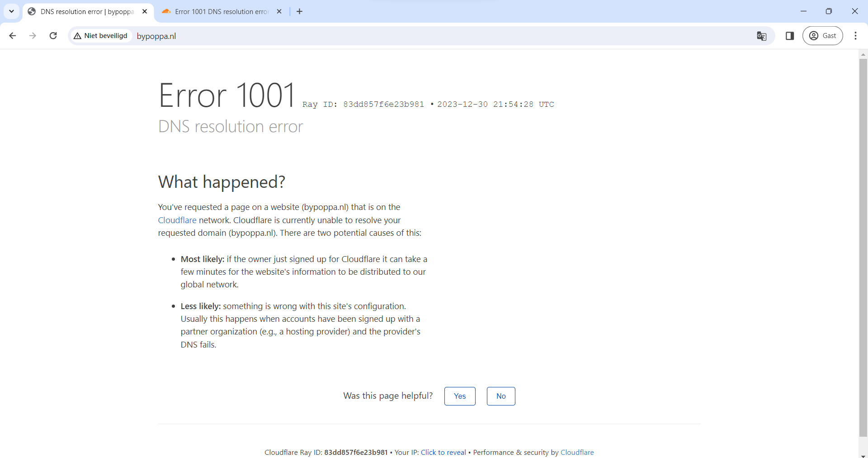The width and height of the screenshot is (868, 458).
Task: Open a new tab with the plus button
Action: pos(299,12)
